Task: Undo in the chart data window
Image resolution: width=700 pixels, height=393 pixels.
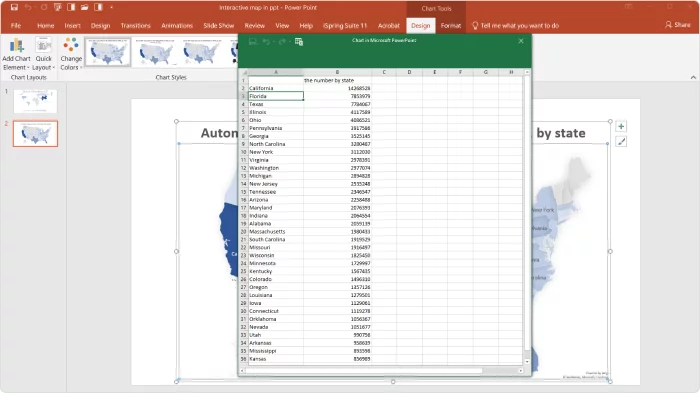Action: point(266,42)
